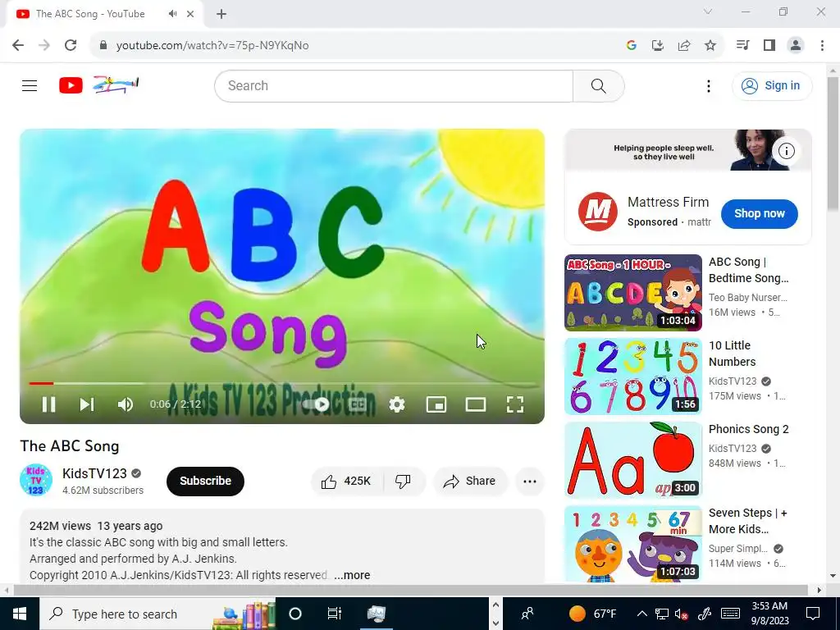Mute the video player volume icon
The image size is (840, 630).
click(126, 404)
